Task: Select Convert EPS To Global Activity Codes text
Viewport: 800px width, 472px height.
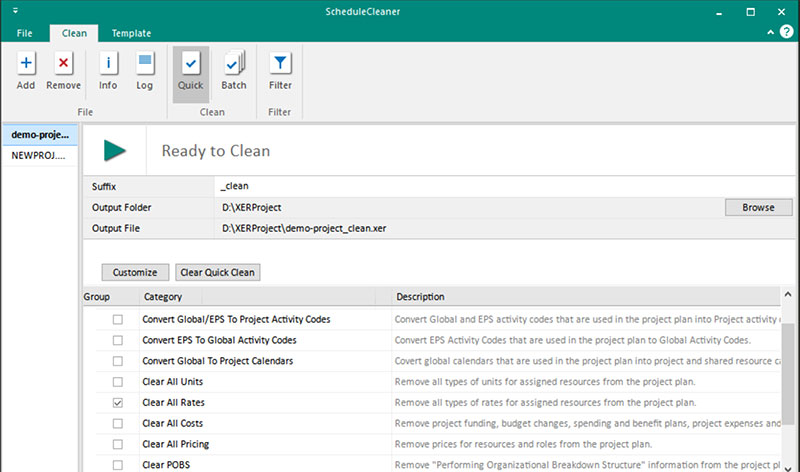Action: pyautogui.click(x=219, y=340)
